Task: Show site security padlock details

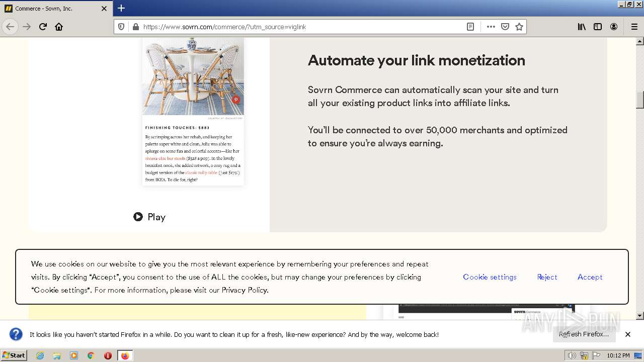Action: (x=135, y=27)
